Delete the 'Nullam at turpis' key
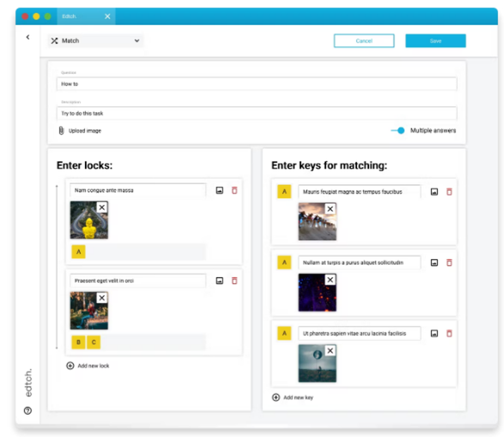The height and width of the screenshot is (437, 504). tap(449, 263)
